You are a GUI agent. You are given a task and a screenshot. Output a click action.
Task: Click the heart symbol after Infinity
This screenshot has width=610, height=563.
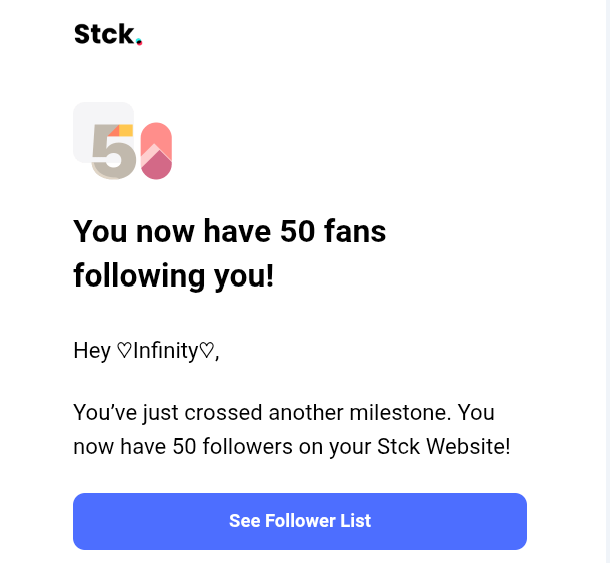tap(206, 351)
